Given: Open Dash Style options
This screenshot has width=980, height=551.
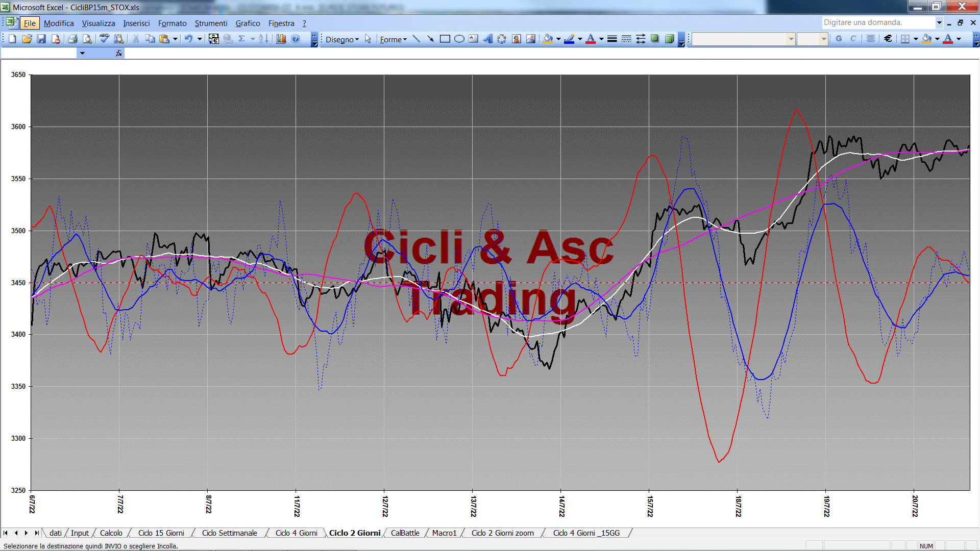Looking at the screenshot, I should [x=626, y=39].
